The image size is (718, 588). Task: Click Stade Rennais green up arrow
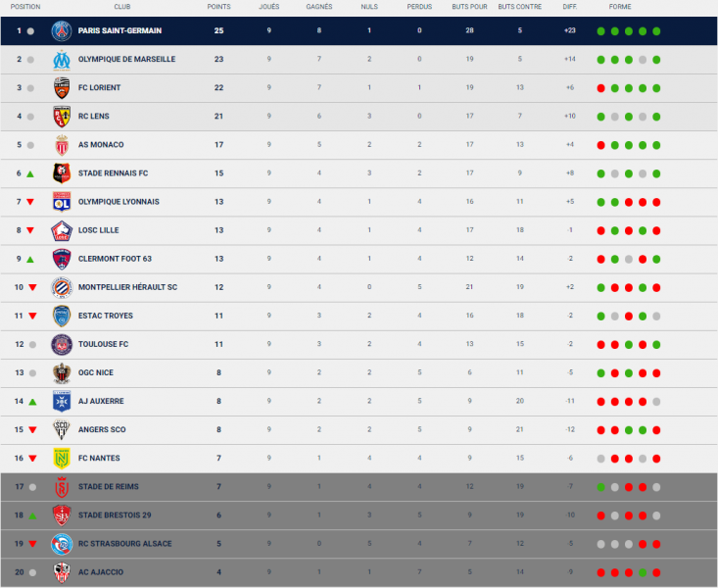click(30, 173)
